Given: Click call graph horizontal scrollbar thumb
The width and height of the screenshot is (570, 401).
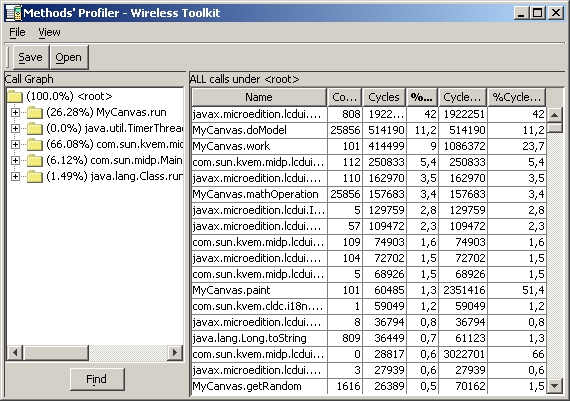Looking at the screenshot, I should click(56, 352).
